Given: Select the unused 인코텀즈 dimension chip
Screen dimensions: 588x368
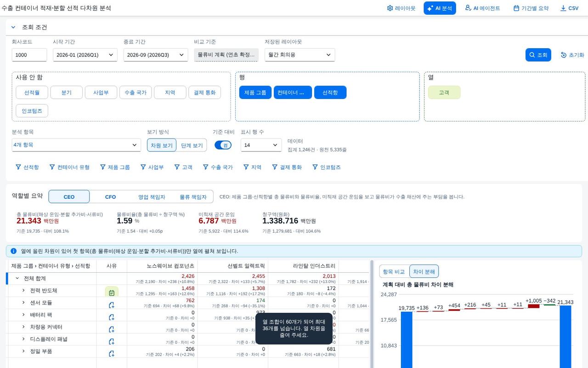Looking at the screenshot, I should pos(32,111).
